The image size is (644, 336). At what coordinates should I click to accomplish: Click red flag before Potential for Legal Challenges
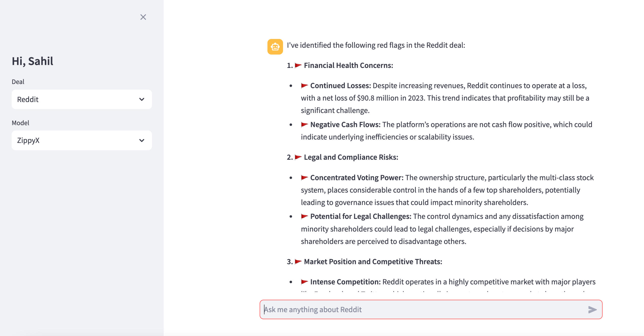pos(304,216)
